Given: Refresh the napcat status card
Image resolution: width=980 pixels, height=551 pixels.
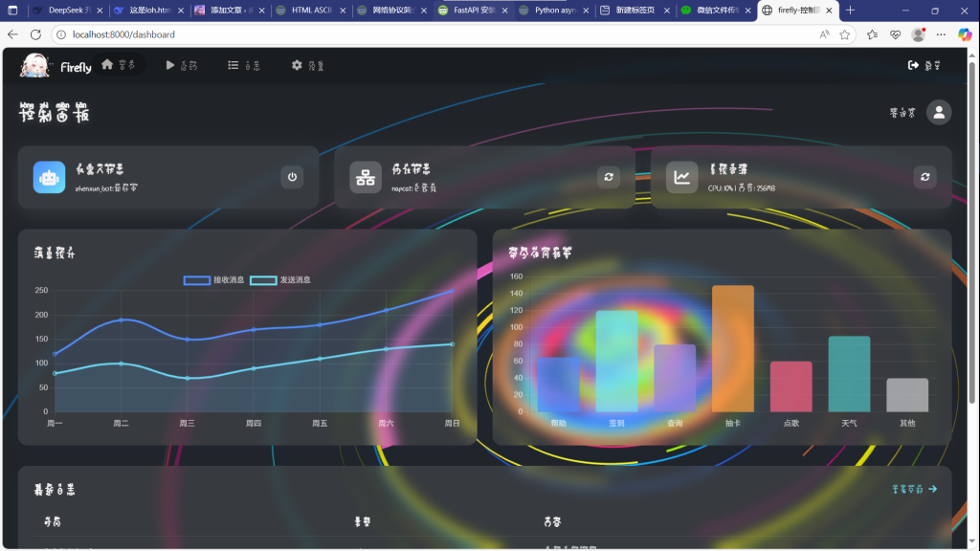Looking at the screenshot, I should click(608, 177).
